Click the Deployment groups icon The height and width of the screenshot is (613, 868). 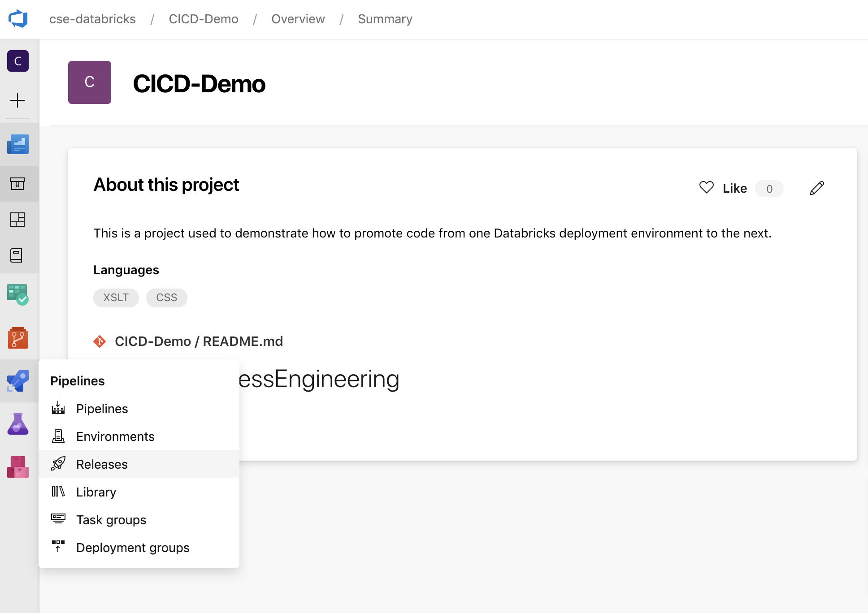click(58, 547)
